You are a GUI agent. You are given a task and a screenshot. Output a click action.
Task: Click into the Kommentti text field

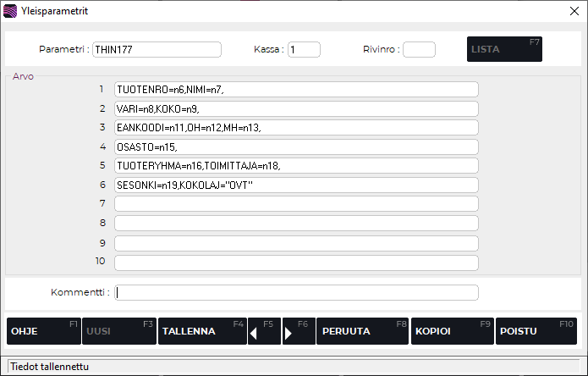point(296,292)
